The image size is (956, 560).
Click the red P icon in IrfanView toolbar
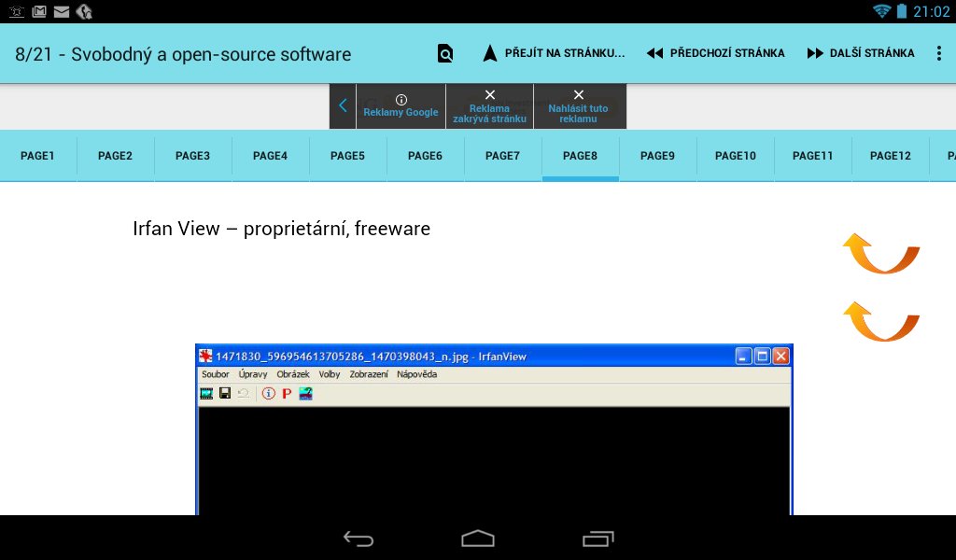[287, 394]
